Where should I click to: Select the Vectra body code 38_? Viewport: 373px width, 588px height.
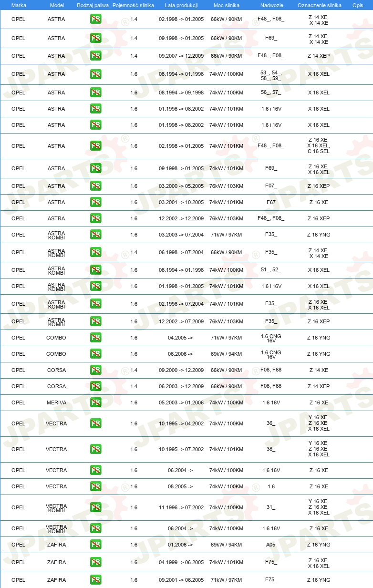pyautogui.click(x=271, y=449)
